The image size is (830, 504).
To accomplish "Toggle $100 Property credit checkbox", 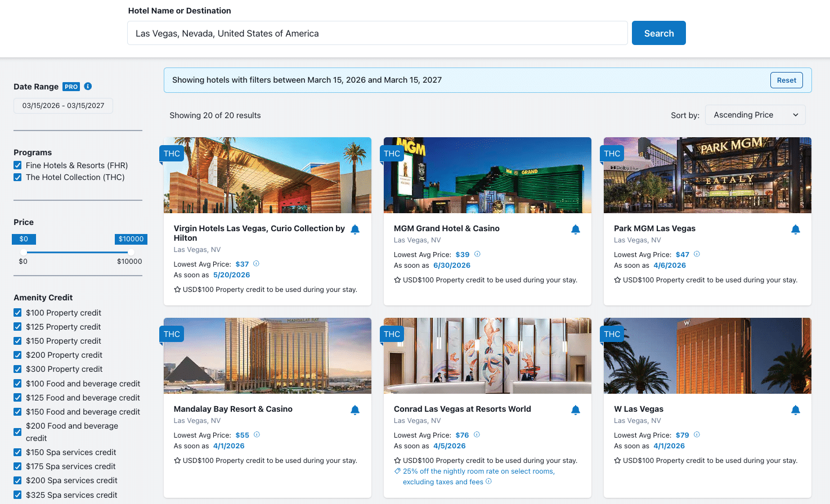I will 18,313.
